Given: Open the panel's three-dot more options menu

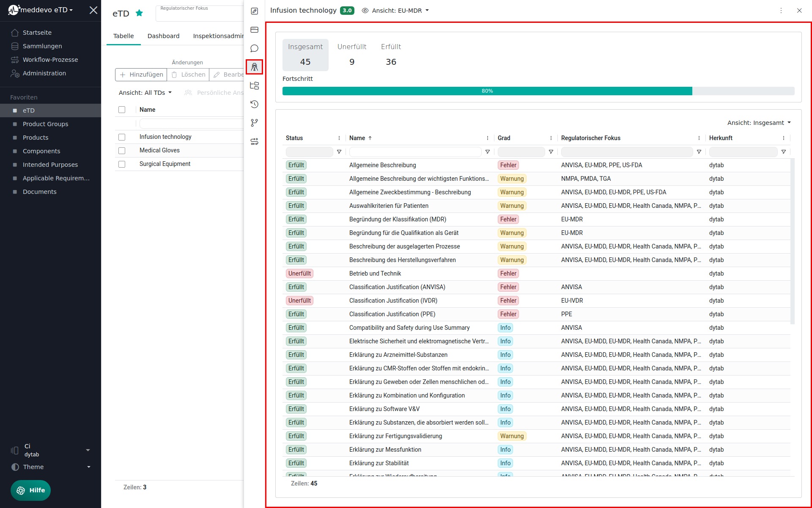Looking at the screenshot, I should point(781,11).
